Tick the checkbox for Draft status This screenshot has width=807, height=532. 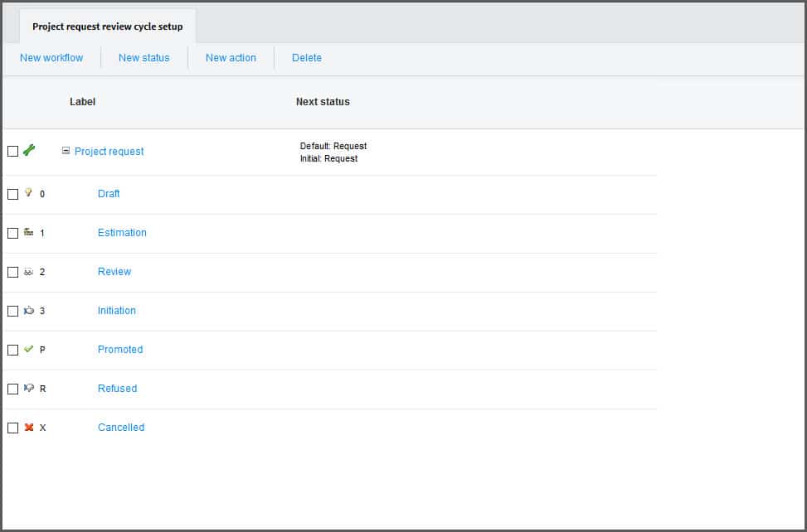[x=12, y=194]
